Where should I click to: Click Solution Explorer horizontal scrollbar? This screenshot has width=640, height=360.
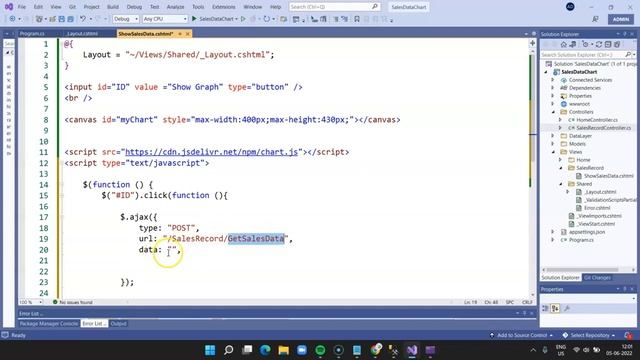coord(582,270)
